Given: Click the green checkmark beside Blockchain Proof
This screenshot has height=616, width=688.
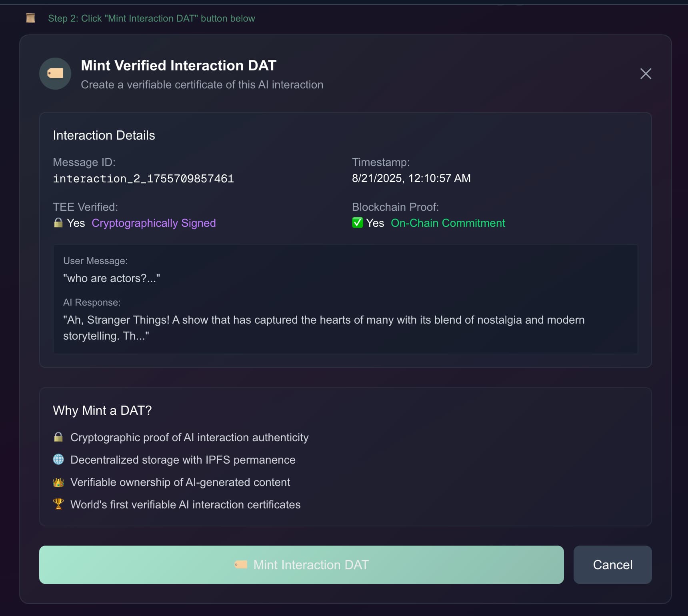Looking at the screenshot, I should coord(357,223).
